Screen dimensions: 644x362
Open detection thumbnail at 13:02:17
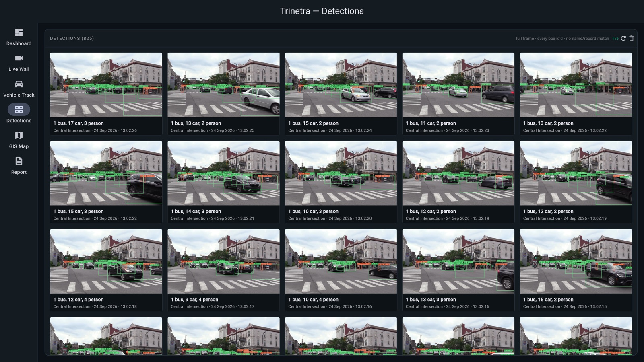point(223,261)
